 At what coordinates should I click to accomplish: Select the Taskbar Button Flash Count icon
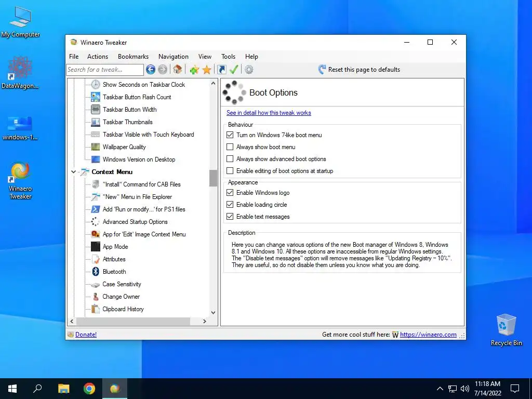96,97
